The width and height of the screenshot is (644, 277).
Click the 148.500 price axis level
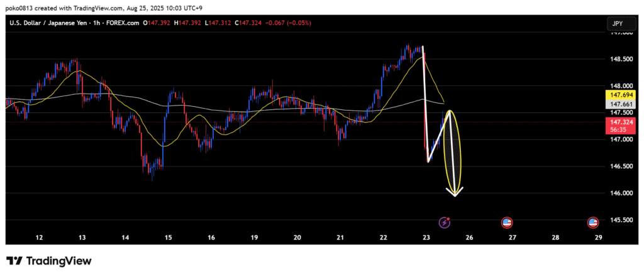[619, 59]
